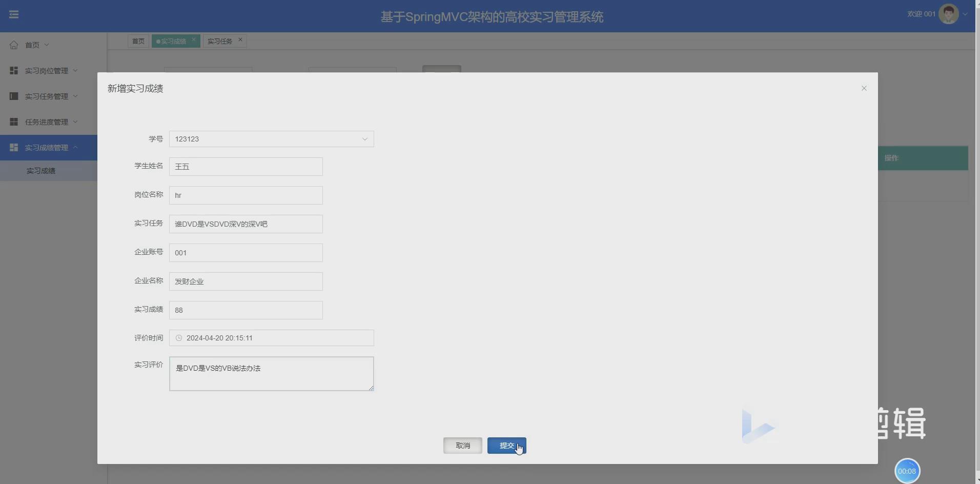The height and width of the screenshot is (484, 980).
Task: Open the 学号 dropdown list
Action: [364, 139]
